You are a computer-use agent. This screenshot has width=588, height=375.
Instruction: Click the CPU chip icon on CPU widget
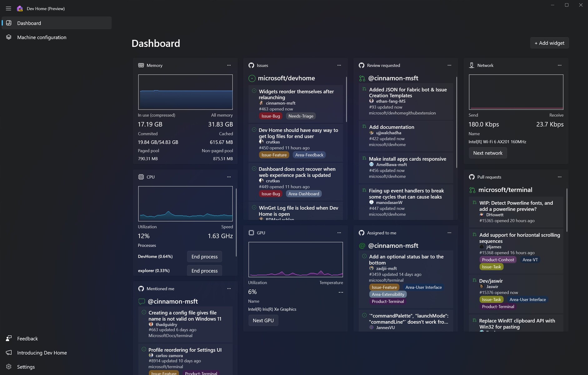click(x=141, y=177)
